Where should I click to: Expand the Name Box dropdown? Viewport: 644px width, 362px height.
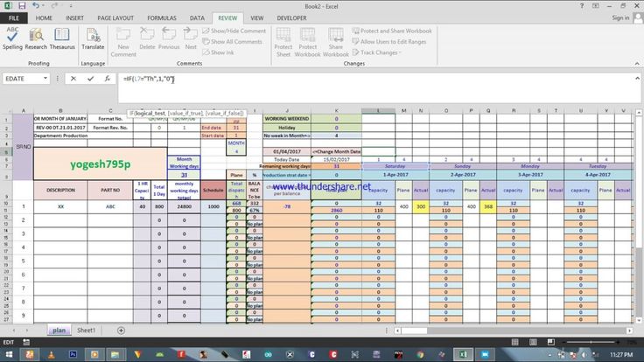tap(45, 79)
